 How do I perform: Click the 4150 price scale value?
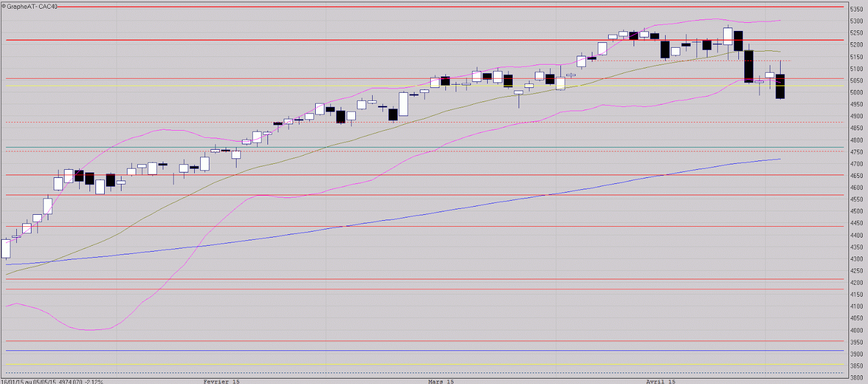pos(857,295)
